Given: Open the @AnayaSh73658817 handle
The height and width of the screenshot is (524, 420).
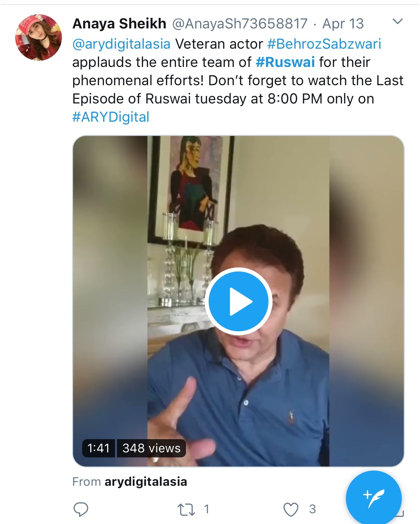Looking at the screenshot, I should 240,24.
